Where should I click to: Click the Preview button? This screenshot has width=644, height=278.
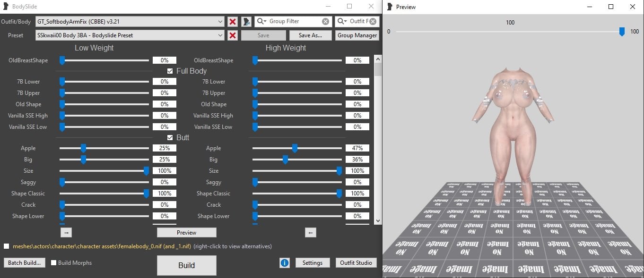pyautogui.click(x=187, y=232)
